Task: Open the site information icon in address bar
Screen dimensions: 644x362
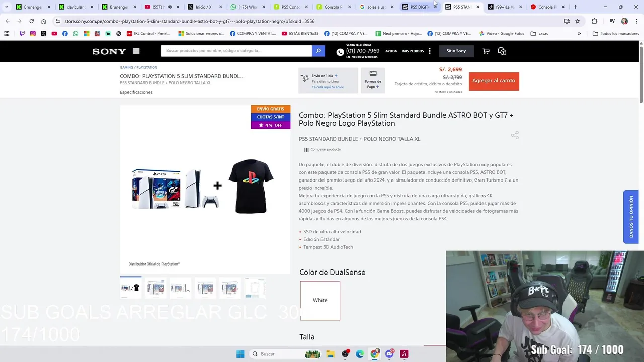Action: (58, 21)
